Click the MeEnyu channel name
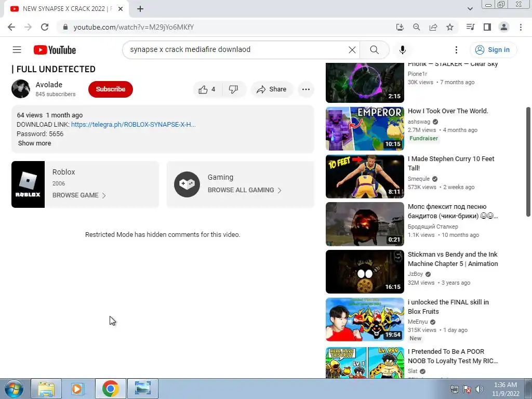Image resolution: width=532 pixels, height=399 pixels. click(x=418, y=322)
